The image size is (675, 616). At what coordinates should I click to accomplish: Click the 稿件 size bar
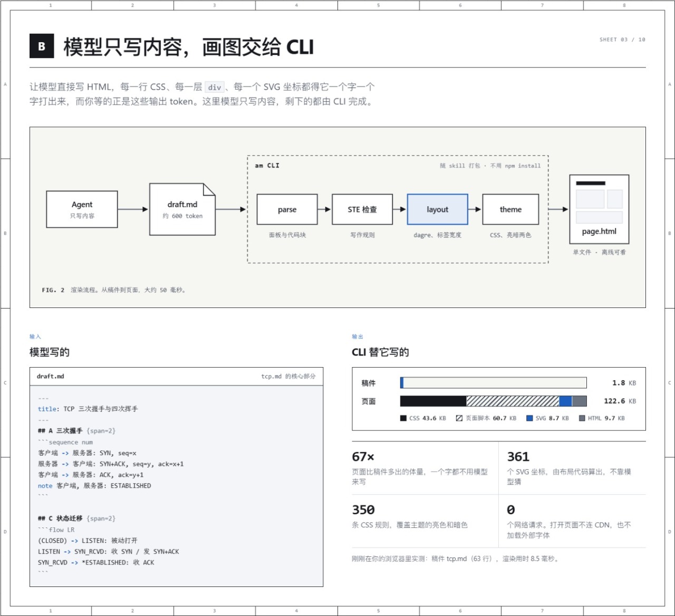point(494,383)
